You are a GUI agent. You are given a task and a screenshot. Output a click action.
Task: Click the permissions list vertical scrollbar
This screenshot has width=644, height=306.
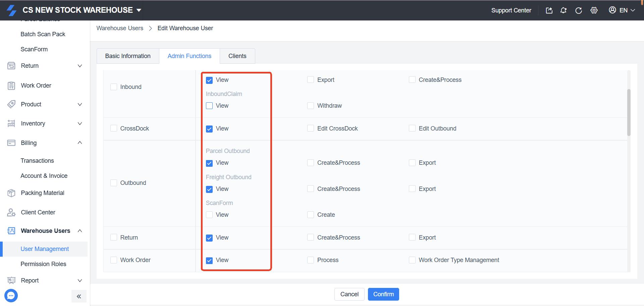(x=629, y=112)
